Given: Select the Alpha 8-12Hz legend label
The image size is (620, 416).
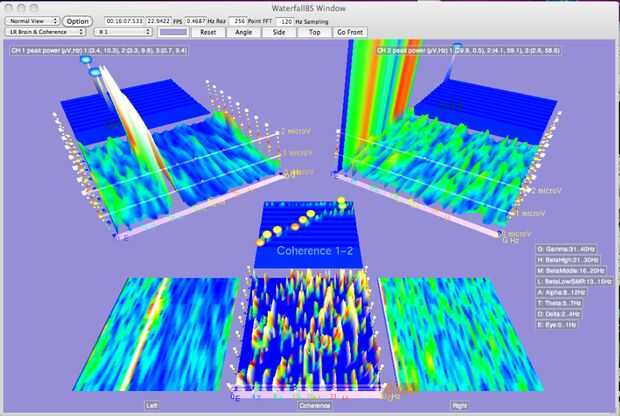Looking at the screenshot, I should [561, 292].
